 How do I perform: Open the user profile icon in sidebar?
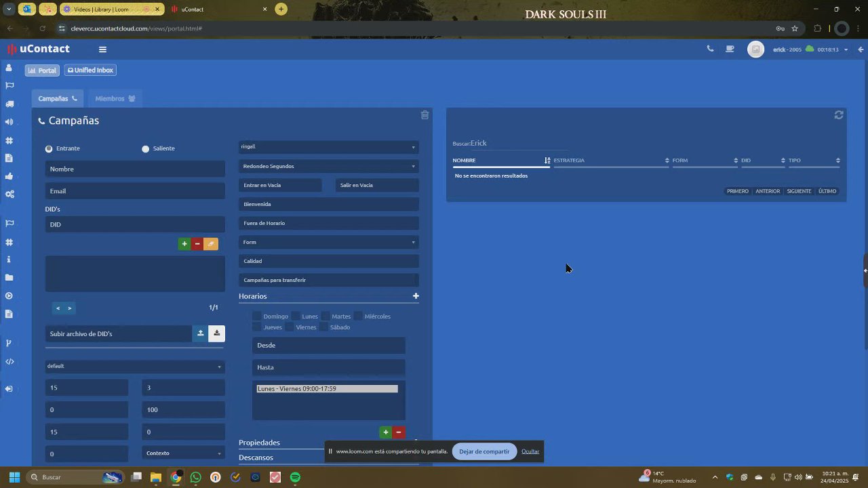click(x=9, y=68)
